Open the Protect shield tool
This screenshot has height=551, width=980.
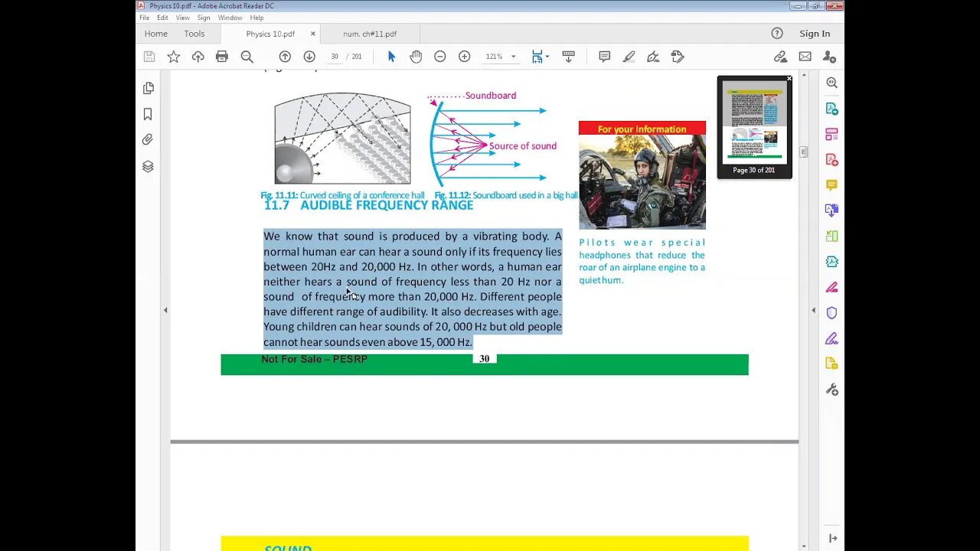click(x=832, y=313)
